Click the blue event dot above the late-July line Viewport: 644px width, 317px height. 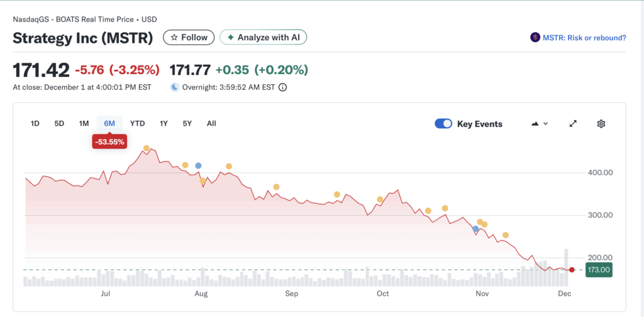(x=198, y=166)
